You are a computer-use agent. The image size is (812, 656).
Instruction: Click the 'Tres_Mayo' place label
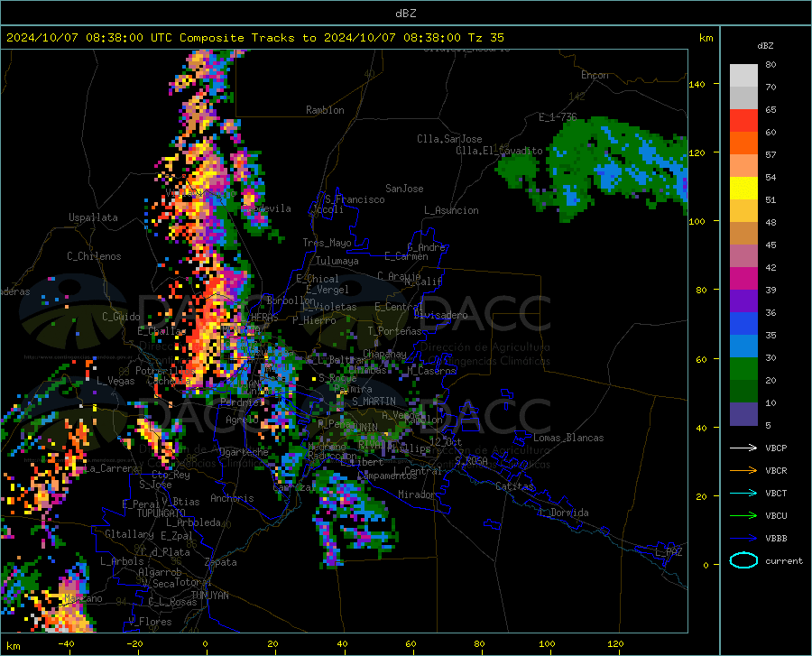327,243
